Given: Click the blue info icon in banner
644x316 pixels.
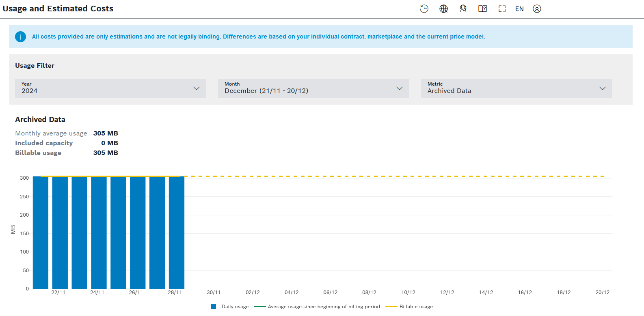Looking at the screenshot, I should coord(20,37).
